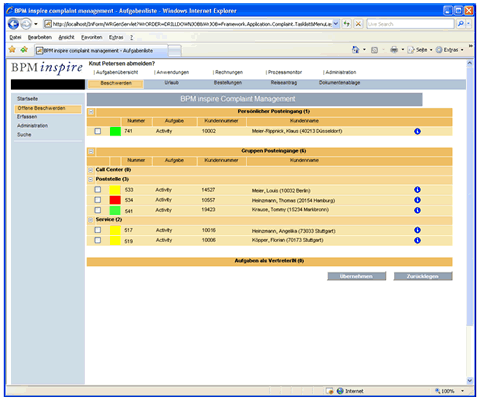Tick the checkbox for complaint 534
This screenshot has width=480, height=400.
pos(98,200)
